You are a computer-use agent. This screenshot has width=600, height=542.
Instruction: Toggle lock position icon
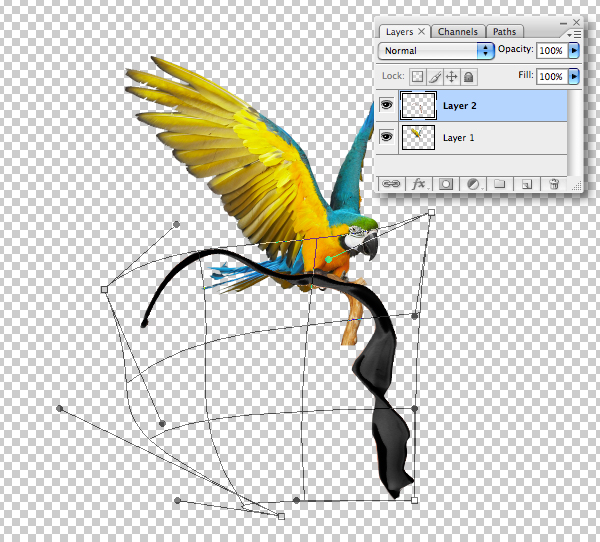pyautogui.click(x=452, y=77)
